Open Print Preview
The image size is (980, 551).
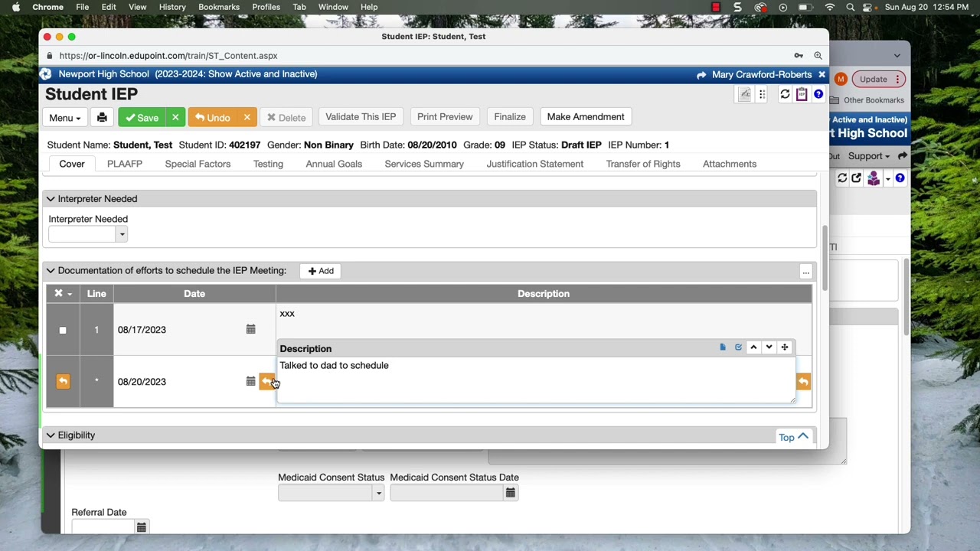point(445,117)
